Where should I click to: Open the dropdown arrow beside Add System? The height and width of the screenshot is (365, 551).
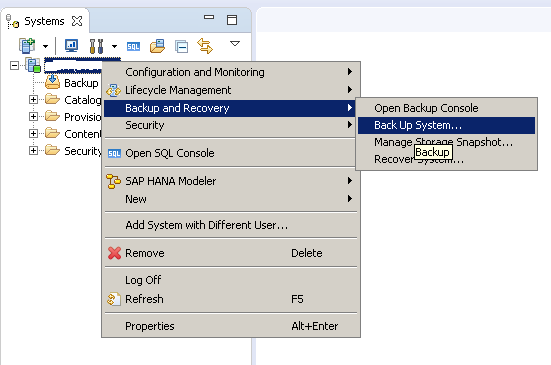(x=45, y=46)
